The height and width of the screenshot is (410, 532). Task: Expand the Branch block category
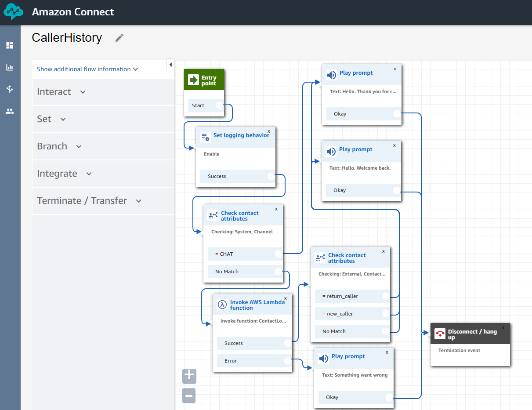point(103,146)
